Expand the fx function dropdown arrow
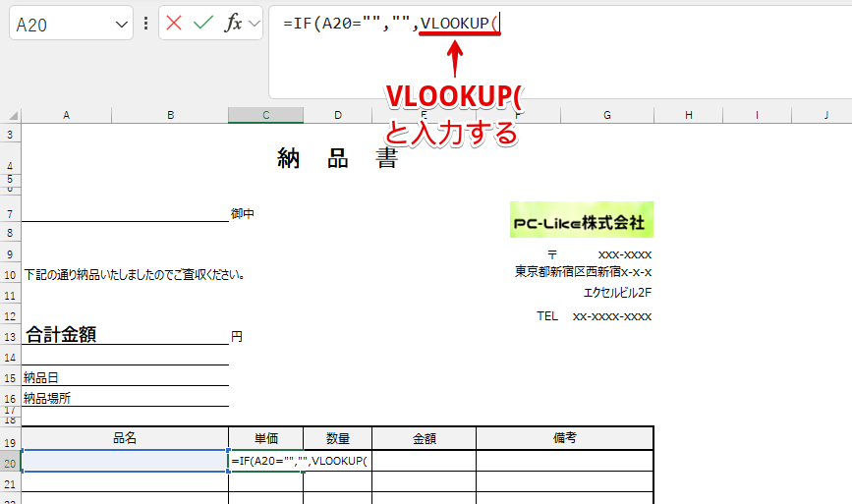Screen dimensions: 852x504 pyautogui.click(x=254, y=24)
